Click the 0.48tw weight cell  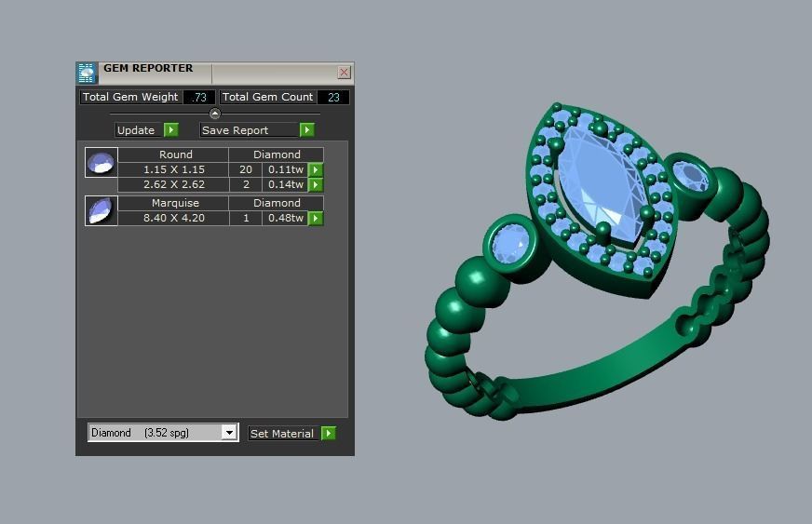coord(285,219)
